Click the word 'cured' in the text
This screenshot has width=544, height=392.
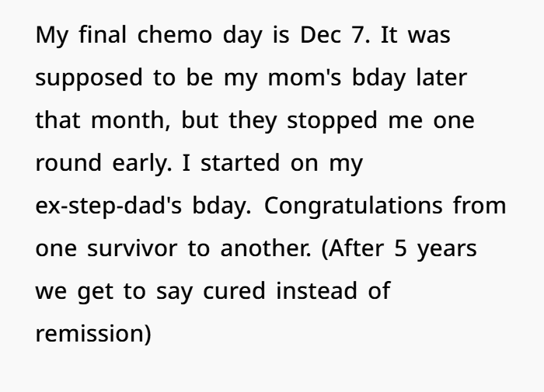tap(234, 290)
